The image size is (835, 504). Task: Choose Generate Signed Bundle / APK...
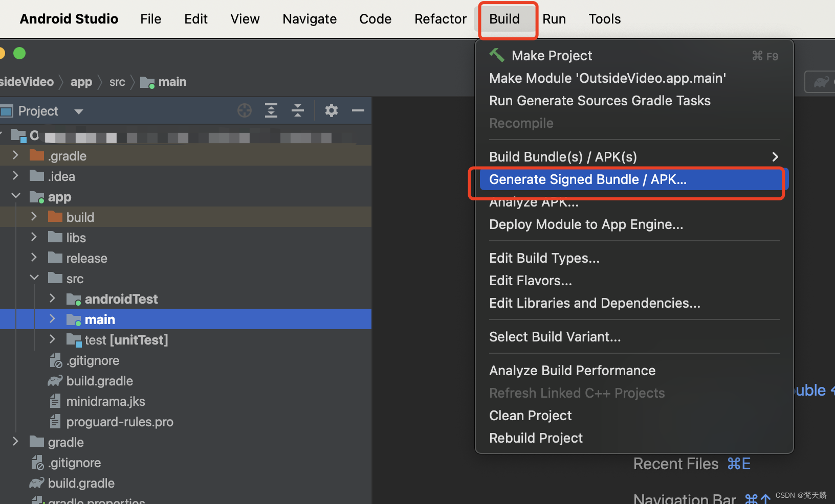(634, 179)
